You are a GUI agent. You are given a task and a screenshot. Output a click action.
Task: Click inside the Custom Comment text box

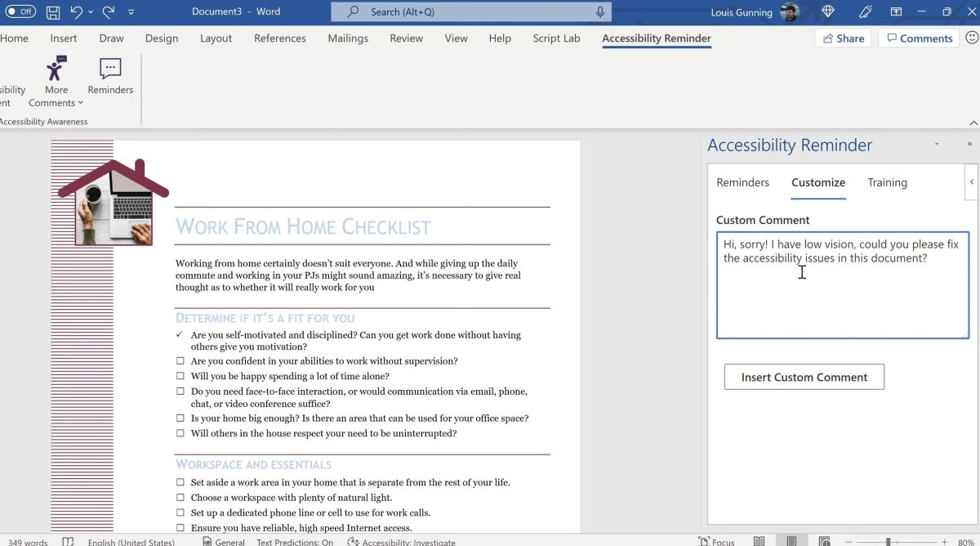843,285
